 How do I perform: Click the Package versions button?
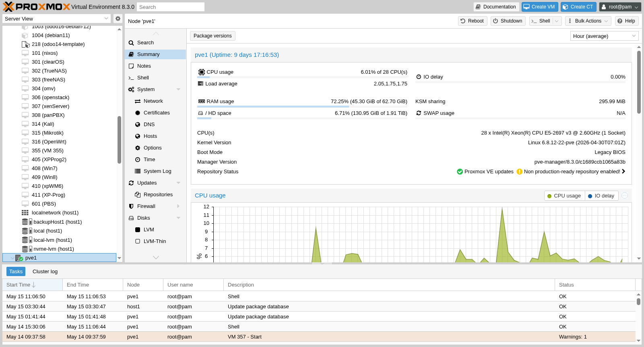tap(213, 36)
